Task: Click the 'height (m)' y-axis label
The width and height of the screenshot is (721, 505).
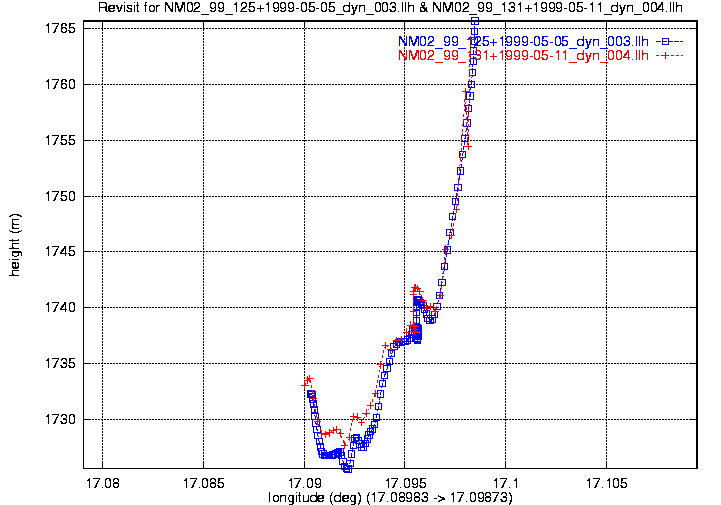Action: (x=15, y=244)
